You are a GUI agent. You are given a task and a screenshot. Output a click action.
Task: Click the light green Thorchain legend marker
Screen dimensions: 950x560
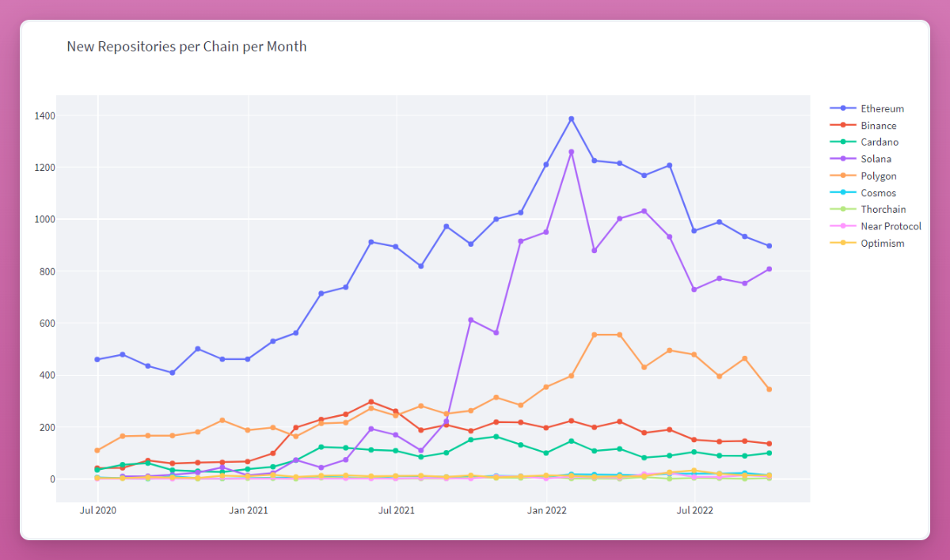(843, 210)
